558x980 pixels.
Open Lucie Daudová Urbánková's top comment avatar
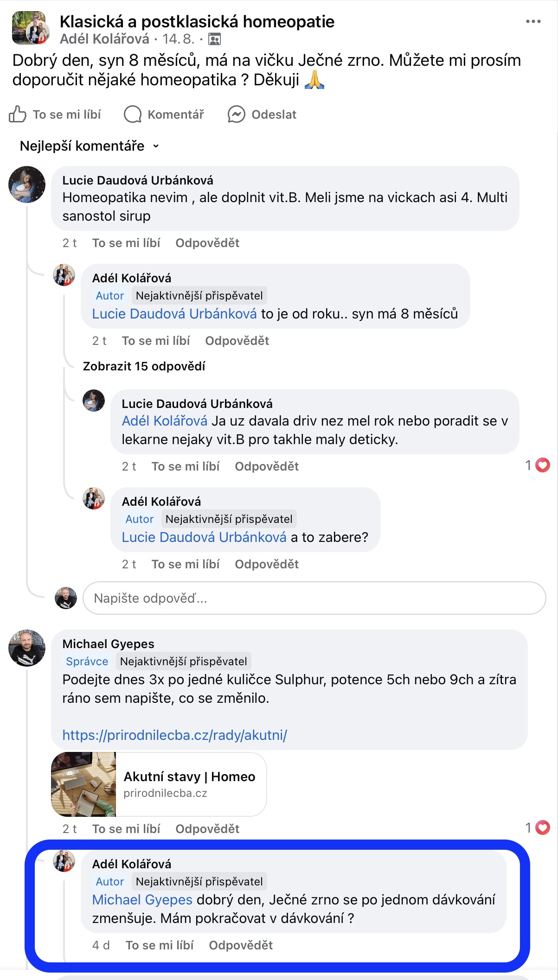point(27,185)
